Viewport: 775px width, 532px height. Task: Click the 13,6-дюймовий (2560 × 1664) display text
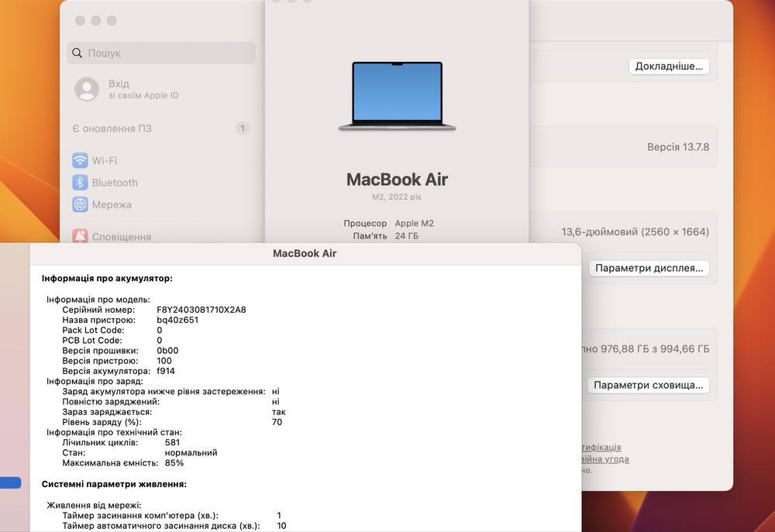coord(635,232)
